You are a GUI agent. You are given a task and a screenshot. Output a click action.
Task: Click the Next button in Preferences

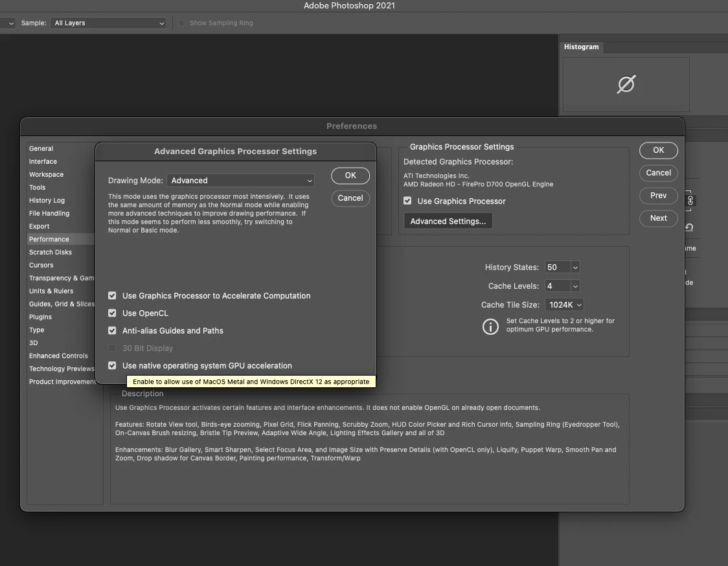click(658, 219)
